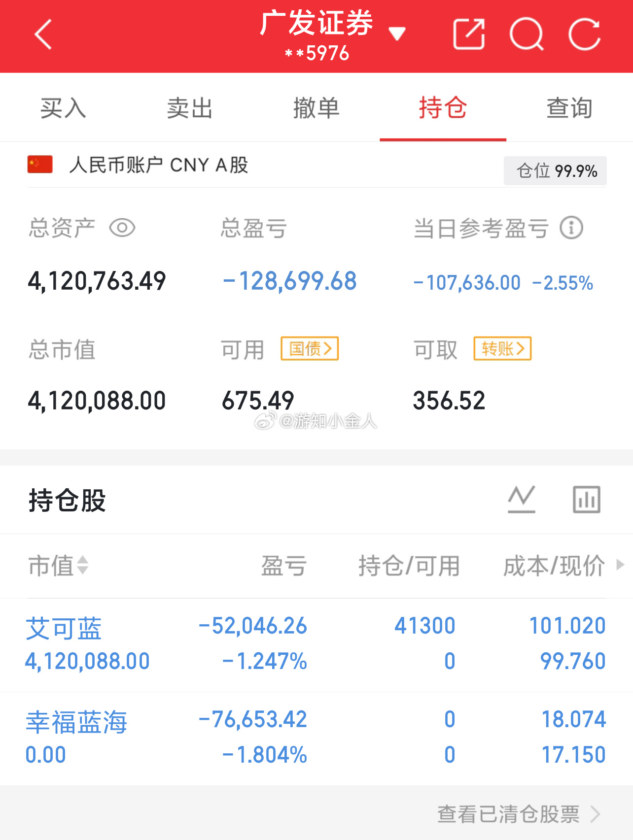Click the 盈亏 column header
633x840 pixels.
click(284, 566)
